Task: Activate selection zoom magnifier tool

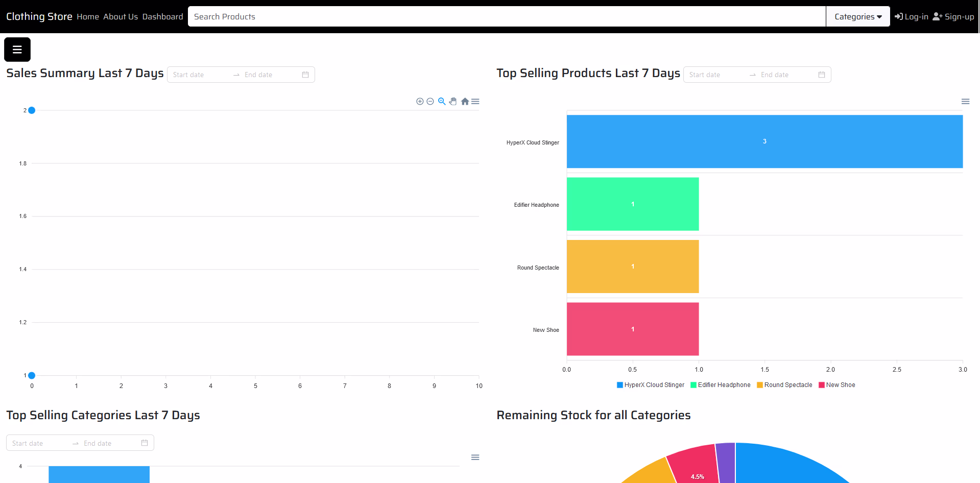Action: click(442, 102)
